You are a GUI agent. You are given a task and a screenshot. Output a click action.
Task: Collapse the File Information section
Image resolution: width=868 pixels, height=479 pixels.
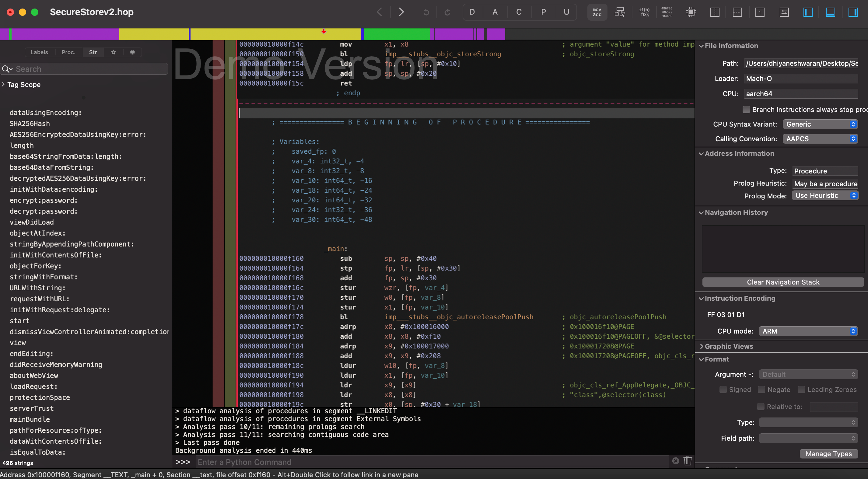(x=701, y=46)
